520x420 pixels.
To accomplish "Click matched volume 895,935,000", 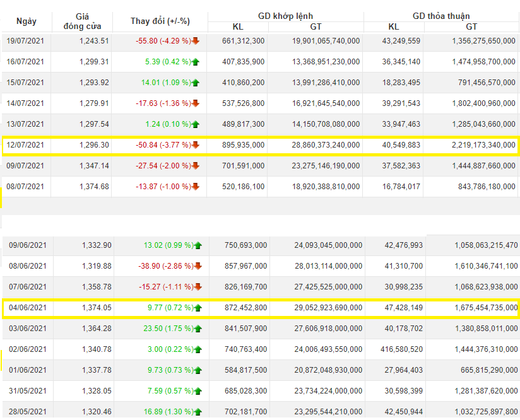I will point(244,145).
